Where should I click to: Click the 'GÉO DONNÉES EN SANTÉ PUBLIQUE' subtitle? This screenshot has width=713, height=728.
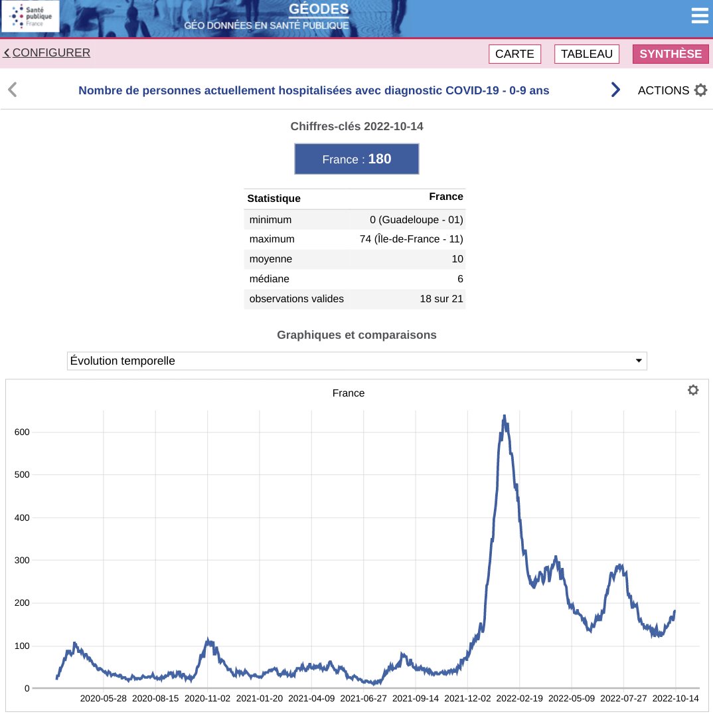tap(266, 25)
